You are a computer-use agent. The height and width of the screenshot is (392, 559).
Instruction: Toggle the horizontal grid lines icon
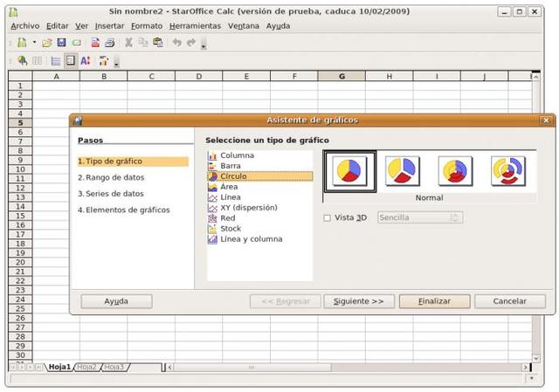tap(56, 61)
